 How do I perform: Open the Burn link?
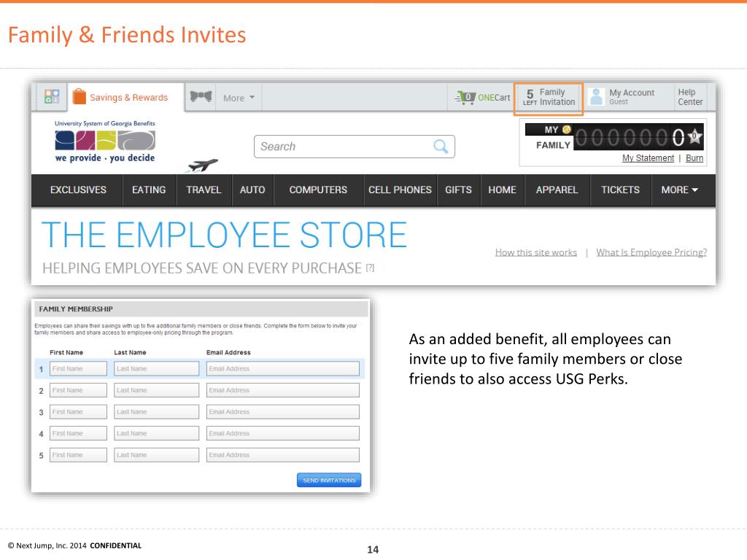(x=694, y=158)
